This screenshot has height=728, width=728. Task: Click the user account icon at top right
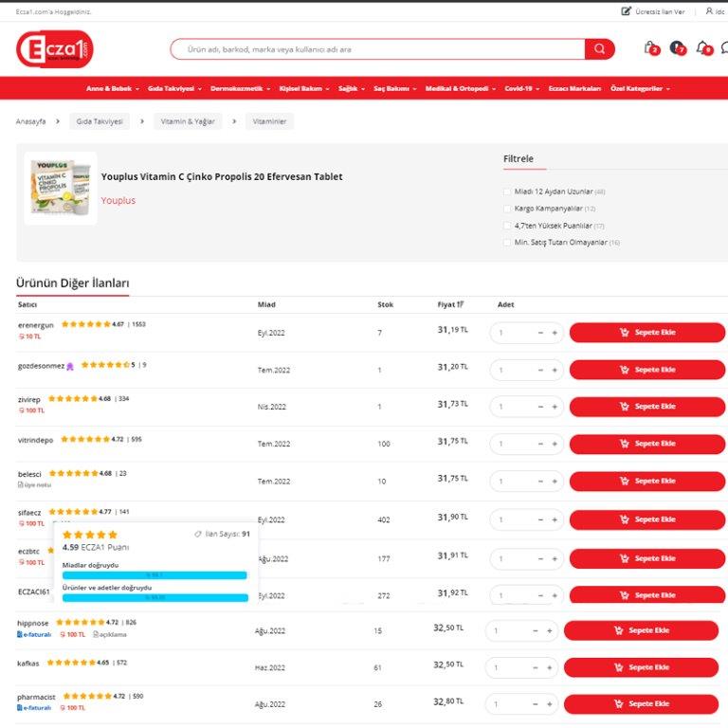709,11
